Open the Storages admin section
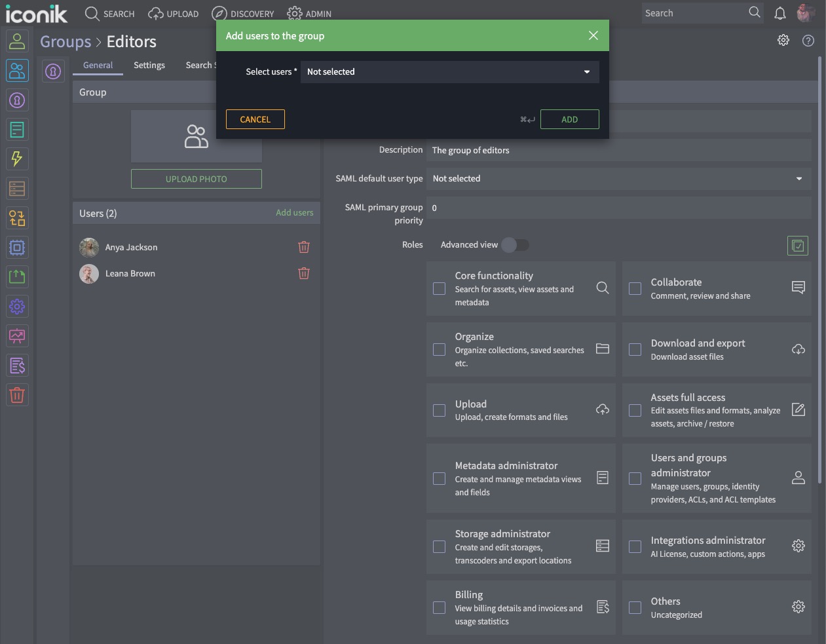 point(17,188)
